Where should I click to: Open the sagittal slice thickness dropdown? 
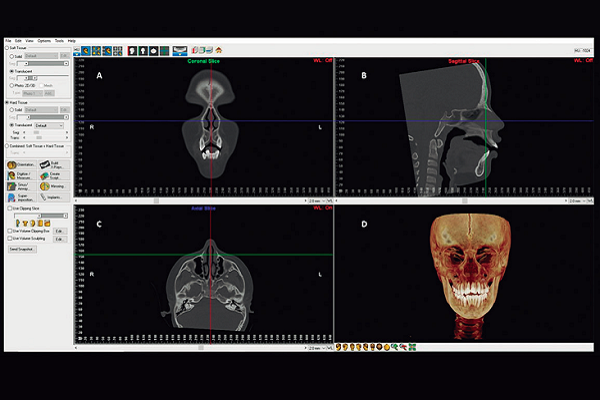(577, 201)
